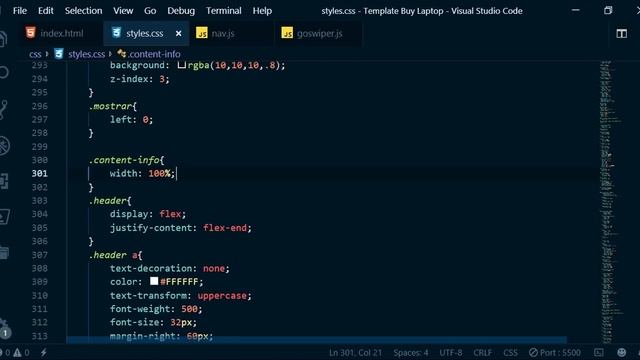Click the uppercase value text

pos(222,296)
